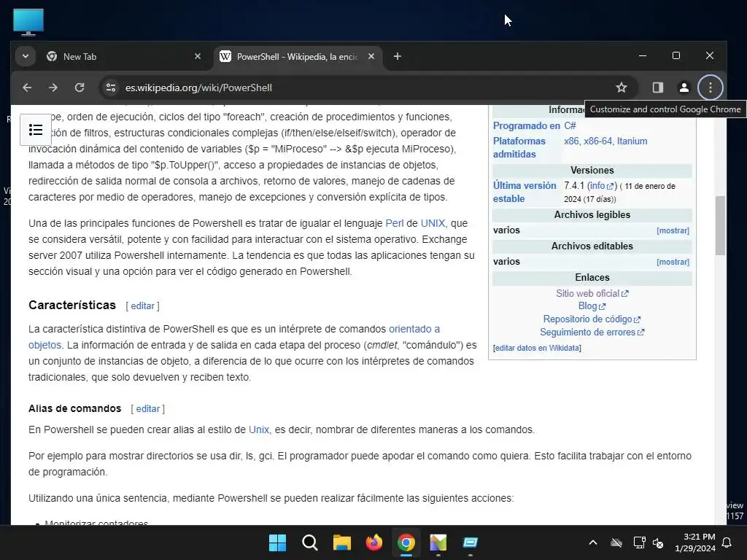Viewport: 747px width, 560px height.
Task: Reload the Wikipedia page
Action: point(80,87)
